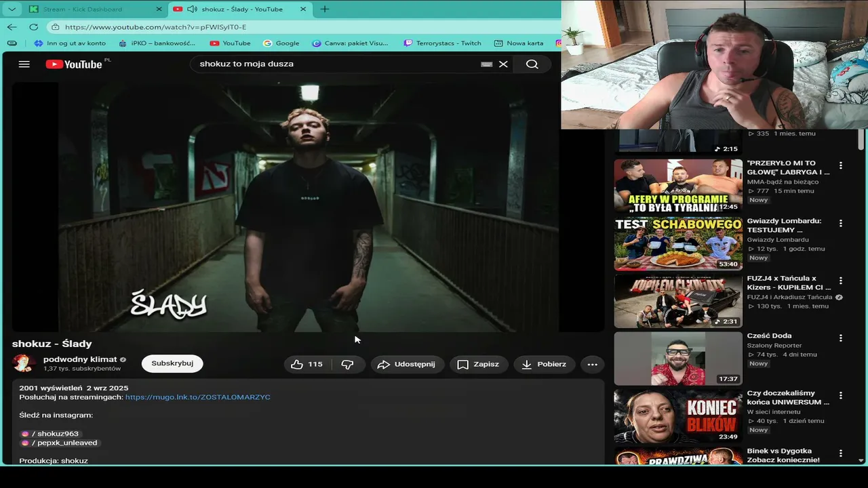Run the search with the magnifier button
Image resolution: width=868 pixels, height=488 pixels.
(532, 64)
